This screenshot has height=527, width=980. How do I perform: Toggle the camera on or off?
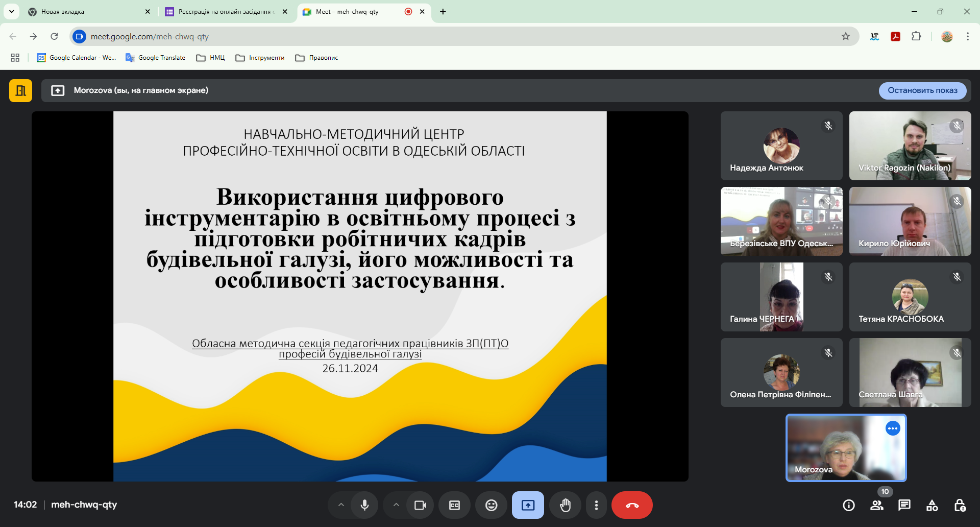pos(420,505)
